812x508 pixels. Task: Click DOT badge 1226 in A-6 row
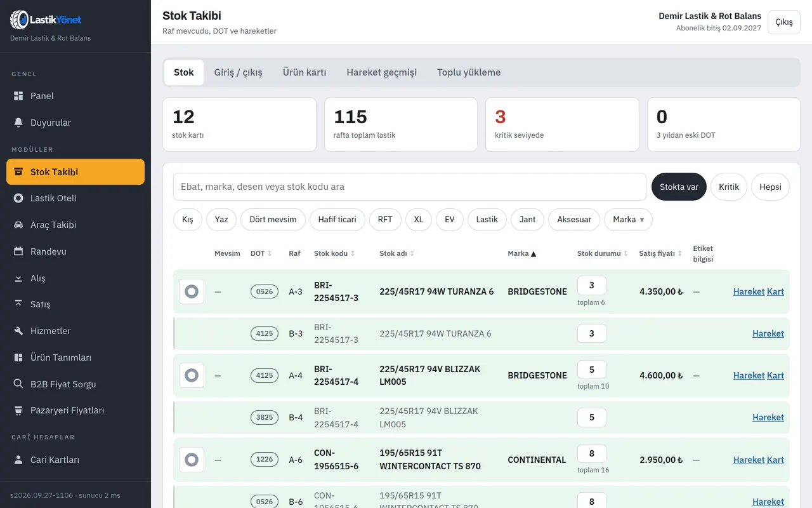(x=265, y=460)
